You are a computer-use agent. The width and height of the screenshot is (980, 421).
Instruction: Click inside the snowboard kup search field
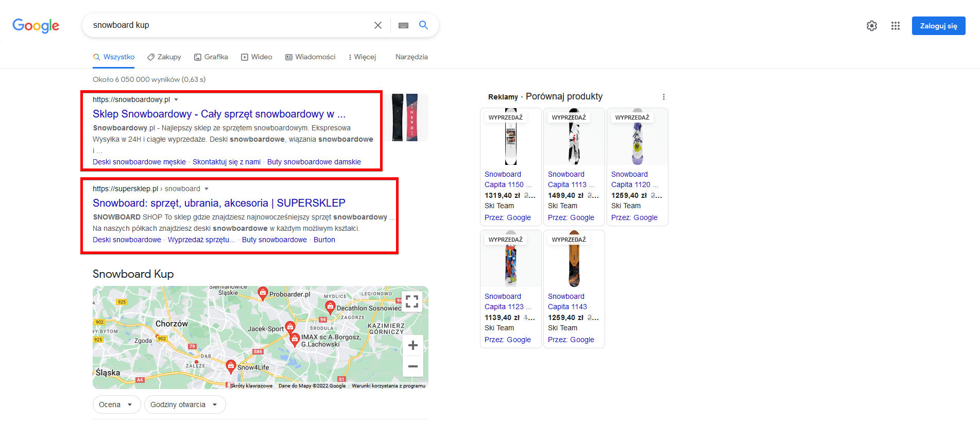point(229,25)
